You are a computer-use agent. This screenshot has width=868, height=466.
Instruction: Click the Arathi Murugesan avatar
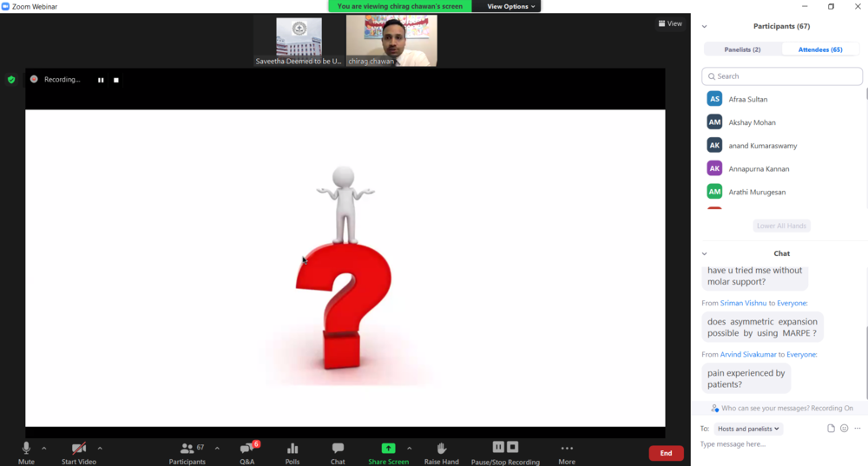coord(714,192)
